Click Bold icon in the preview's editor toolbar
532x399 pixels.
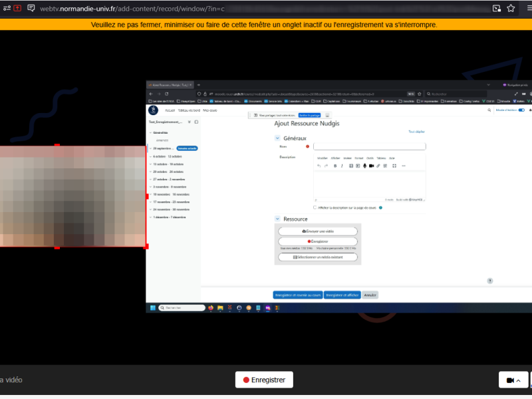click(335, 166)
